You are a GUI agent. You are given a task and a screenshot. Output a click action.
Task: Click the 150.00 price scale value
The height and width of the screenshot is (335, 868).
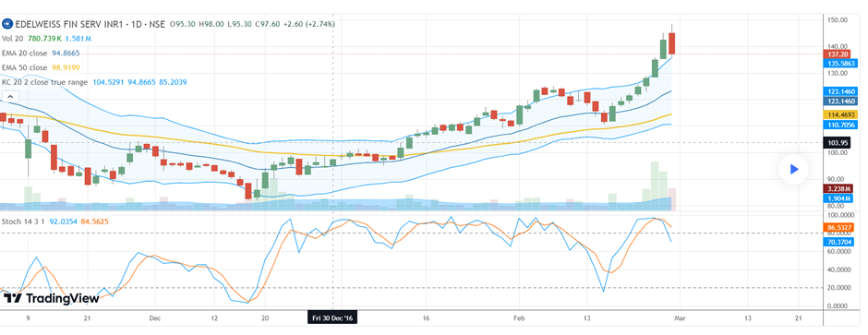pyautogui.click(x=838, y=20)
